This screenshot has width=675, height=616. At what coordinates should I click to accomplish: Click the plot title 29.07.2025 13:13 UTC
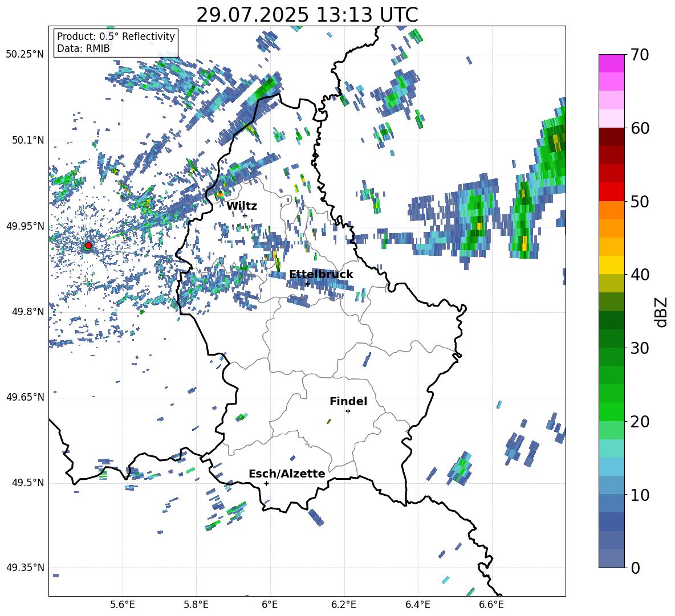307,15
